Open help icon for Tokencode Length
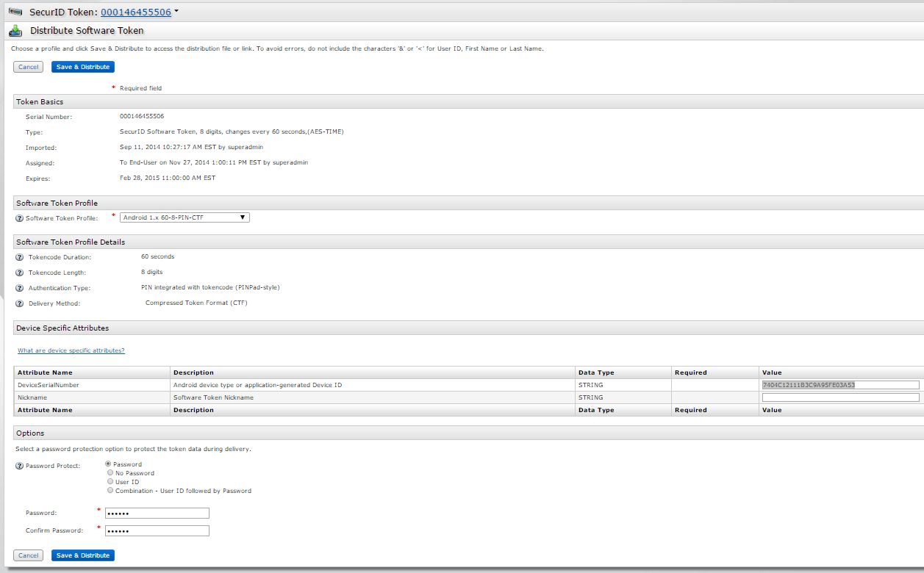Image resolution: width=924 pixels, height=573 pixels. click(x=19, y=273)
